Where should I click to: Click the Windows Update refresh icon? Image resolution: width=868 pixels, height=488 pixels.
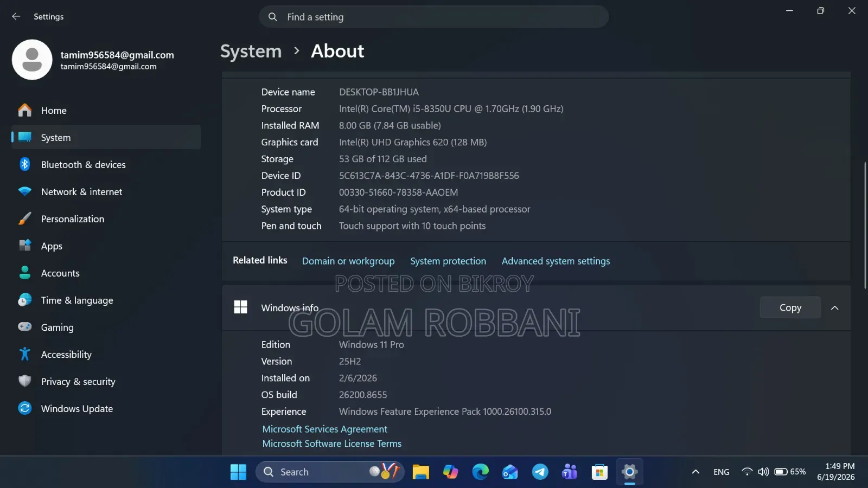[x=25, y=408]
